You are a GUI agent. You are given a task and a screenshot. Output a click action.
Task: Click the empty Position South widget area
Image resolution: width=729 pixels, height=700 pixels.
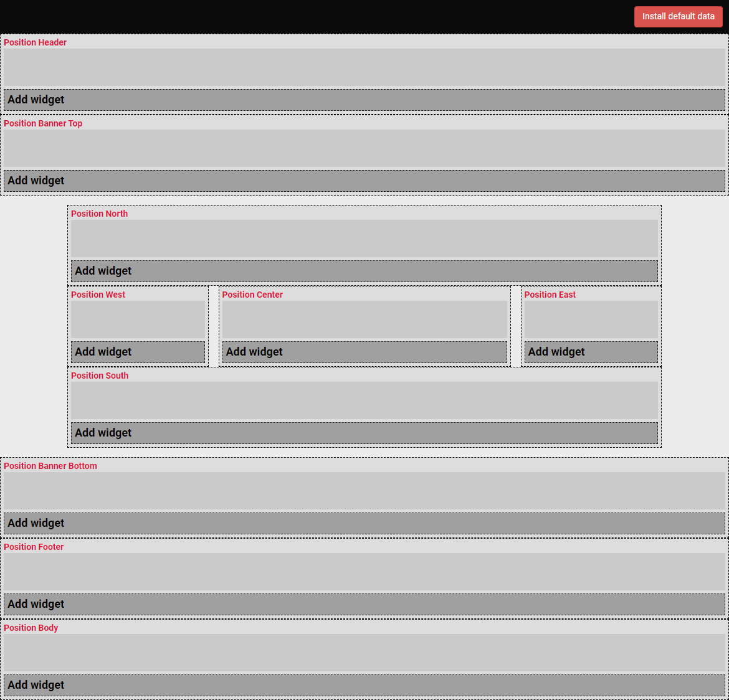[364, 400]
